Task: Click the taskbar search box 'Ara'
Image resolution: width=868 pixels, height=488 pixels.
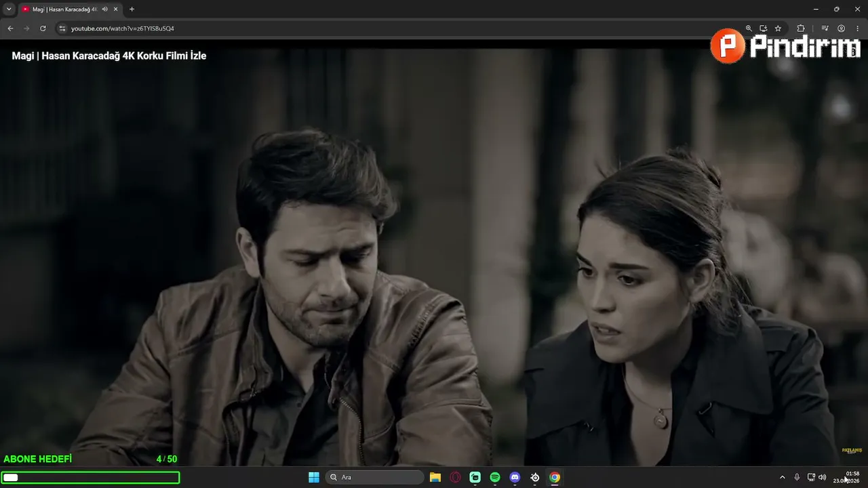Action: tap(375, 477)
